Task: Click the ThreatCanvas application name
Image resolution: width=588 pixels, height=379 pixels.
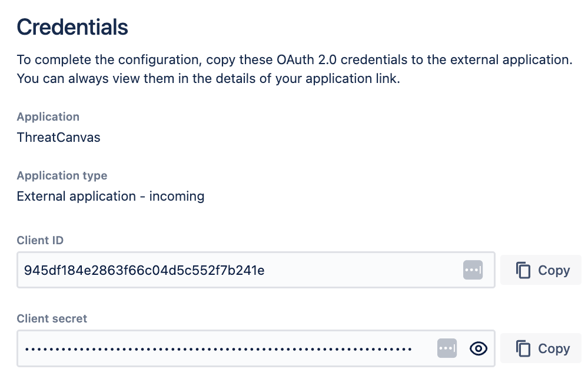Action: (58, 138)
